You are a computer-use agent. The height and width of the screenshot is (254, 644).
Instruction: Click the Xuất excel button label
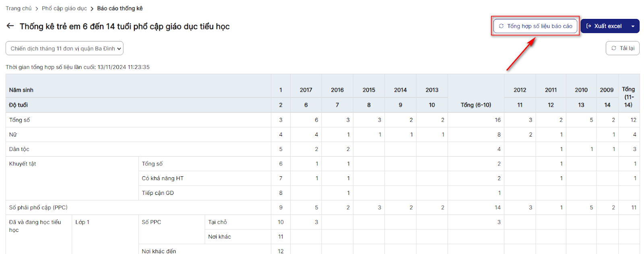[x=608, y=26]
